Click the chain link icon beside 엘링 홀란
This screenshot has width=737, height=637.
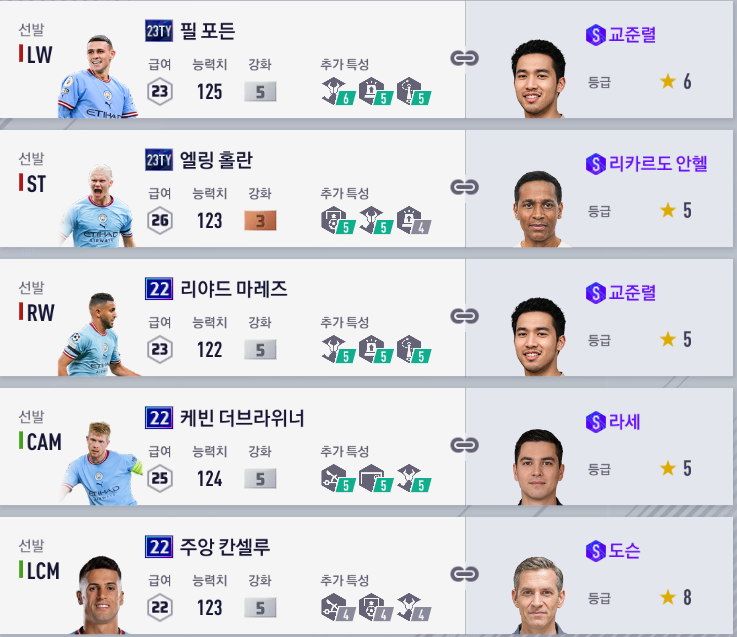tap(464, 187)
